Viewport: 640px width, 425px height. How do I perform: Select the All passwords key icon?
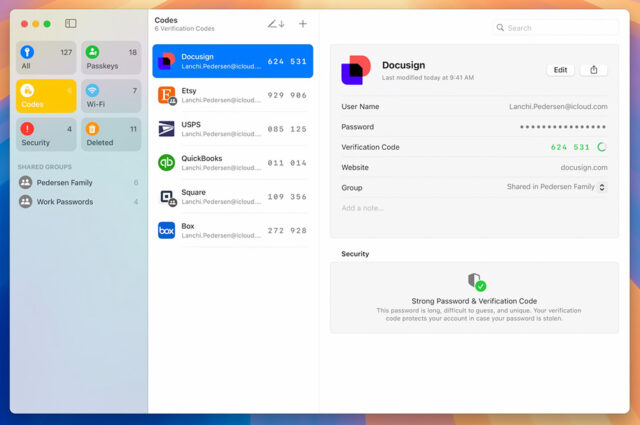click(27, 52)
